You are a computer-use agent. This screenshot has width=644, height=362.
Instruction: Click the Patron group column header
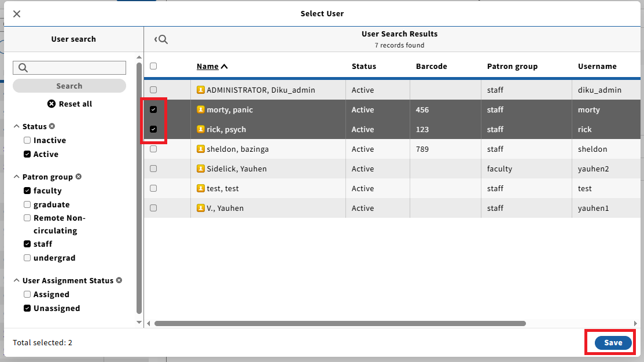point(512,67)
